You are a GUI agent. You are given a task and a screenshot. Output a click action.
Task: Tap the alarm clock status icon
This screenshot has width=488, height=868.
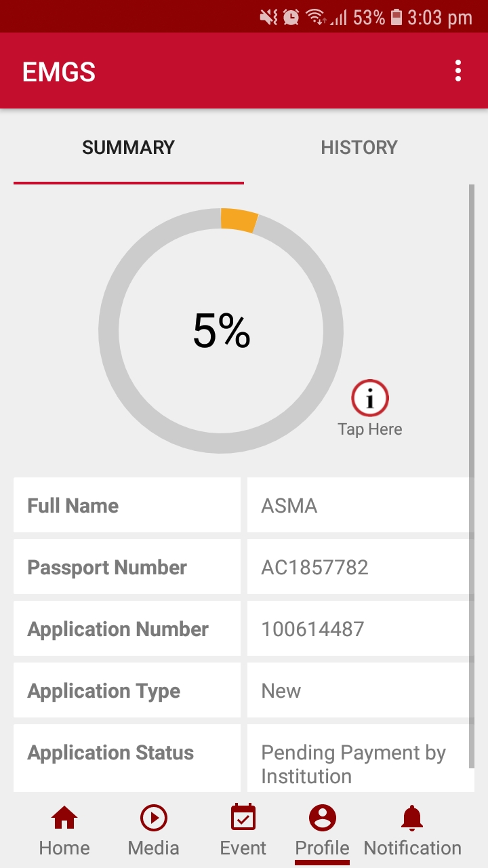point(291,17)
